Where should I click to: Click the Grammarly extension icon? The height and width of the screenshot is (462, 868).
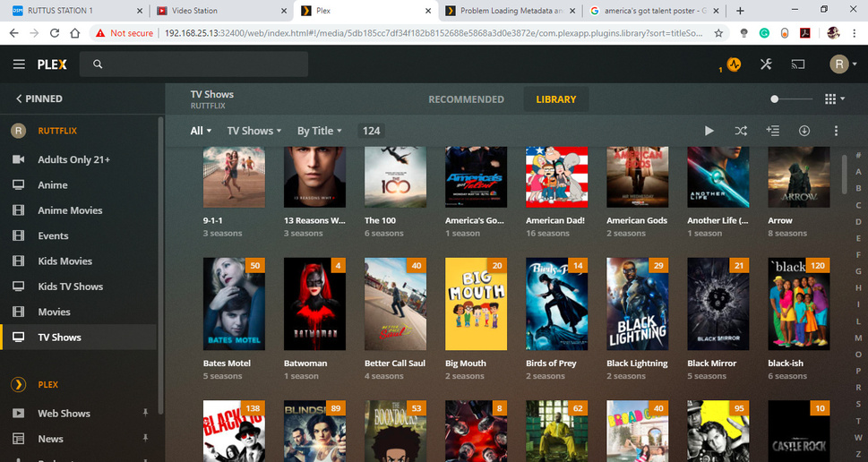764,33
